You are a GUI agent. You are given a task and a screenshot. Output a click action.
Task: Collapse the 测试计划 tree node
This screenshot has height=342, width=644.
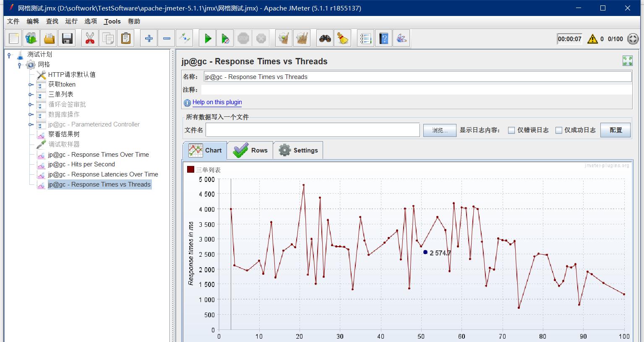[x=9, y=55]
